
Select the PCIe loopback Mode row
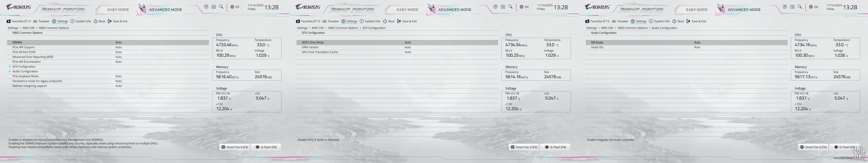coord(26,76)
